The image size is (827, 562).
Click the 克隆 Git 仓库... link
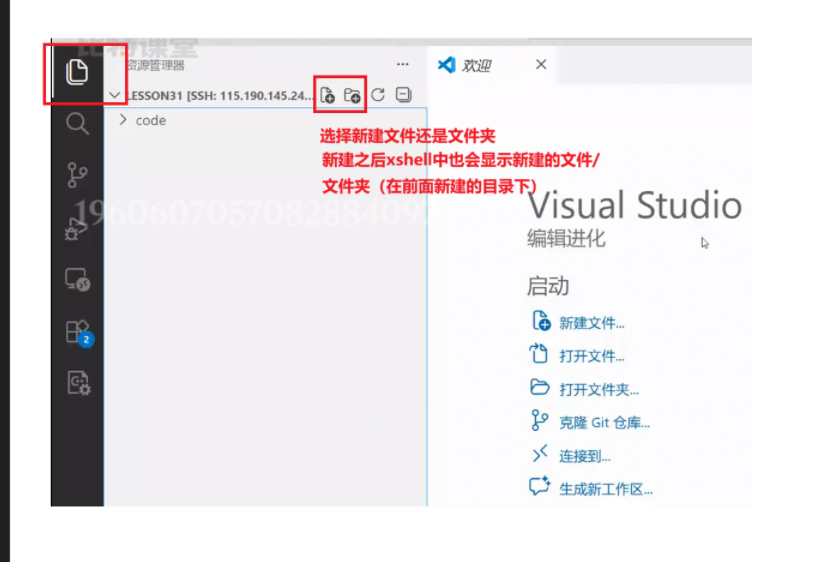(x=604, y=423)
